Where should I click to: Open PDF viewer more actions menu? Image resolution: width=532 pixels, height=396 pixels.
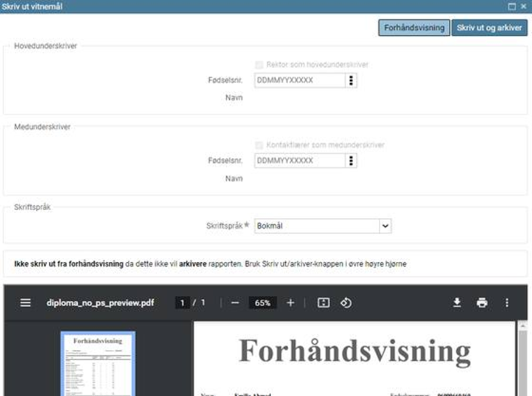507,302
